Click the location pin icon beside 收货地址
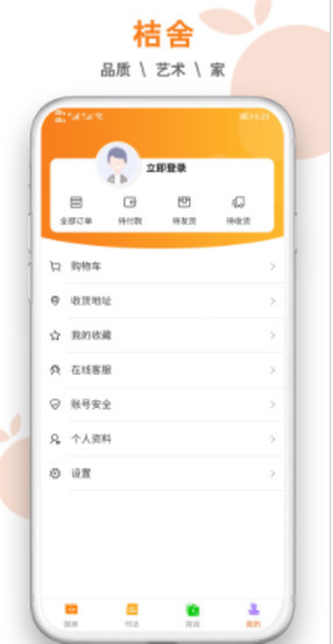Image resolution: width=333 pixels, height=644 pixels. 55,301
